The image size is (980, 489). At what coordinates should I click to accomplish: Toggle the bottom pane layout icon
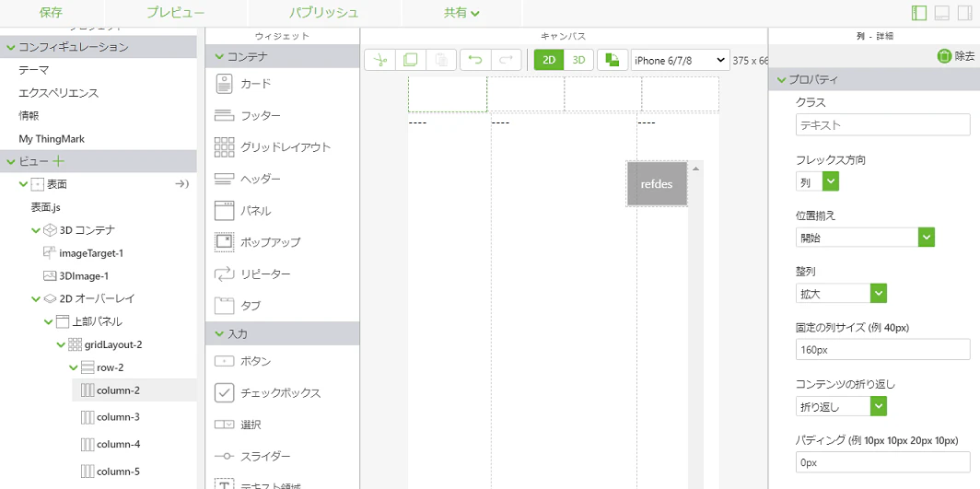[x=942, y=13]
